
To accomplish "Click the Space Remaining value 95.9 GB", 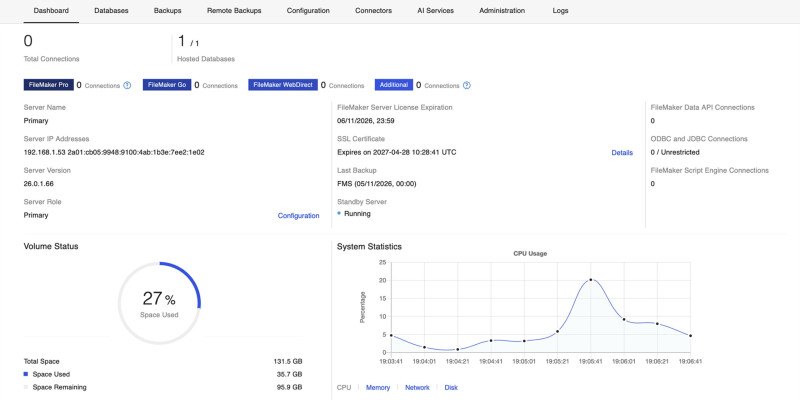I will tap(289, 387).
